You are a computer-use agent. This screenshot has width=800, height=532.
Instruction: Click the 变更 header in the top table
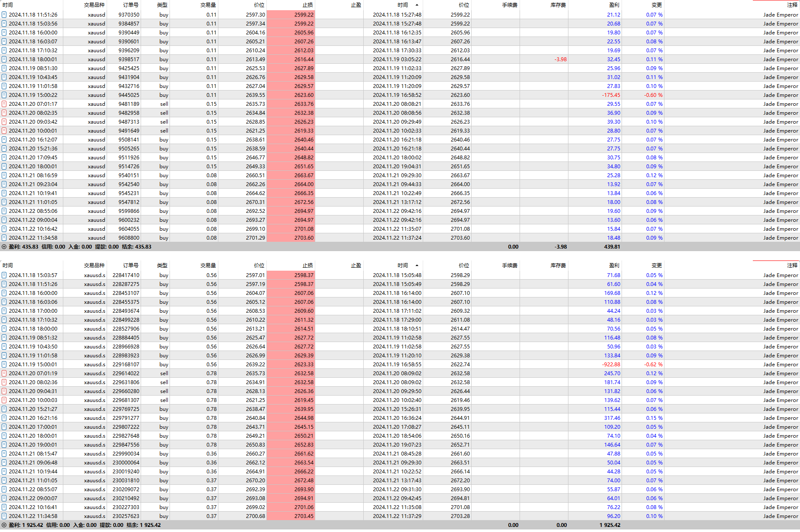[x=657, y=5]
